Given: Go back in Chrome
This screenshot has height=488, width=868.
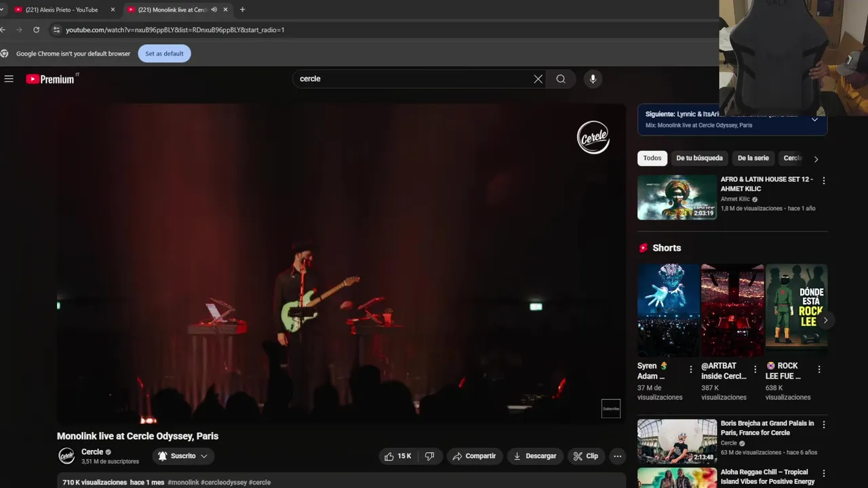Looking at the screenshot, I should 3,30.
